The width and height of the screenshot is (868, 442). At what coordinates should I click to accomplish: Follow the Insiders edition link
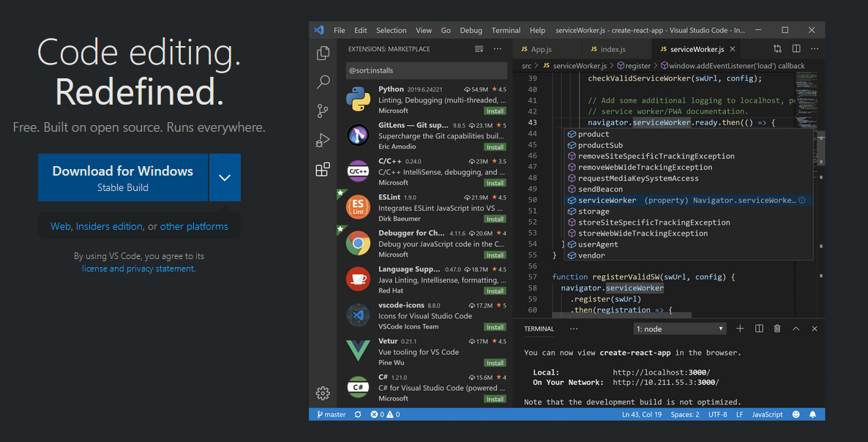point(109,226)
